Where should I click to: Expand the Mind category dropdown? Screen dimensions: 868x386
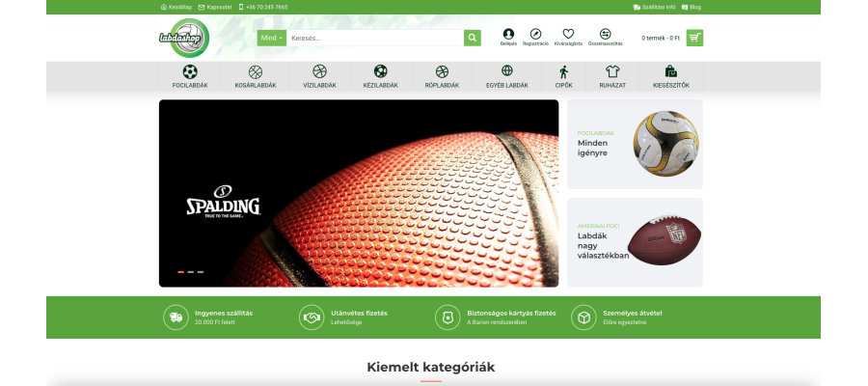[x=272, y=38]
